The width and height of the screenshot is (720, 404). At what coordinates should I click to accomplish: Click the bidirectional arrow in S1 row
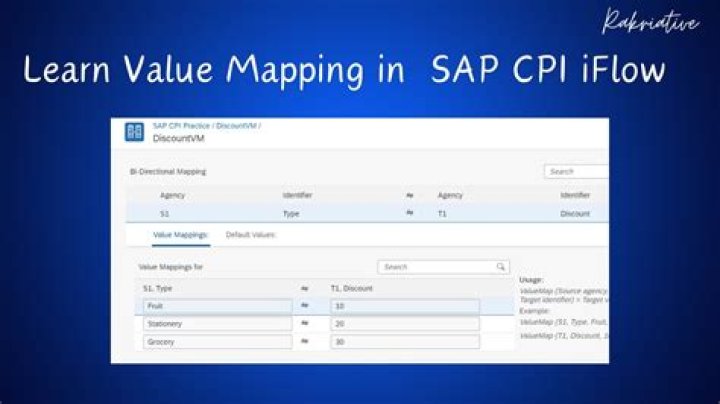click(410, 213)
